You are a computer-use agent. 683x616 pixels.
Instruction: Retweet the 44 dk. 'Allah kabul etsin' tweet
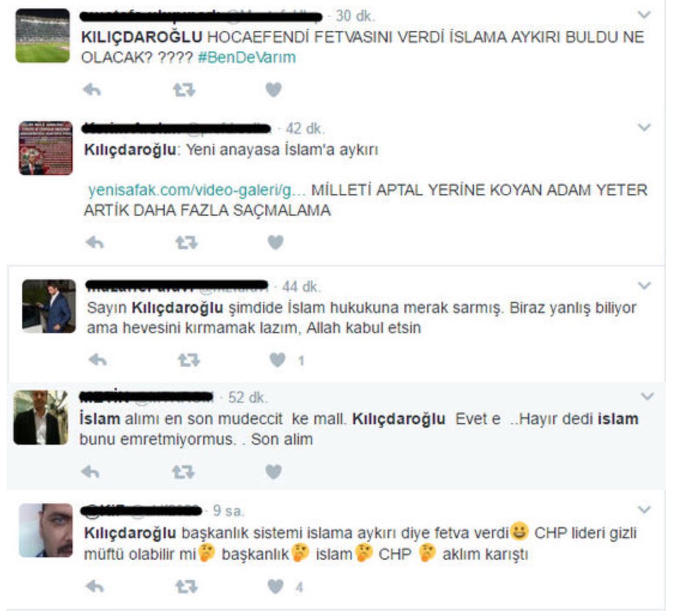pos(189,360)
